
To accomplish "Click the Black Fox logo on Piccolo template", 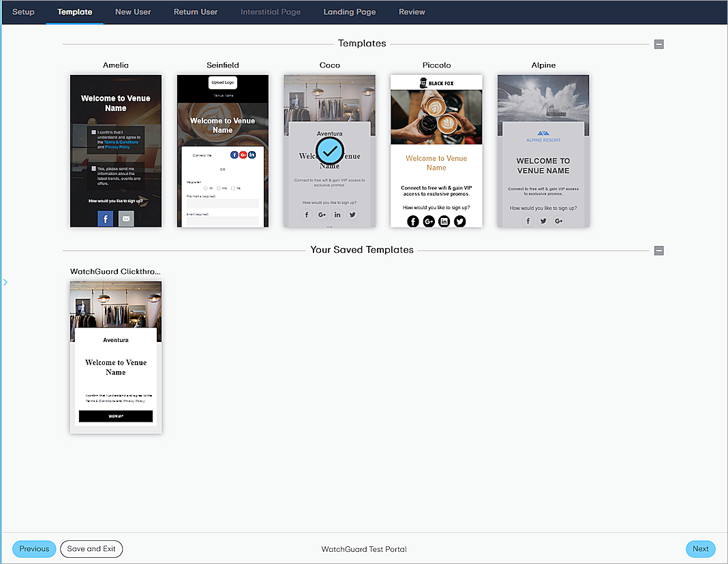I will (x=436, y=81).
